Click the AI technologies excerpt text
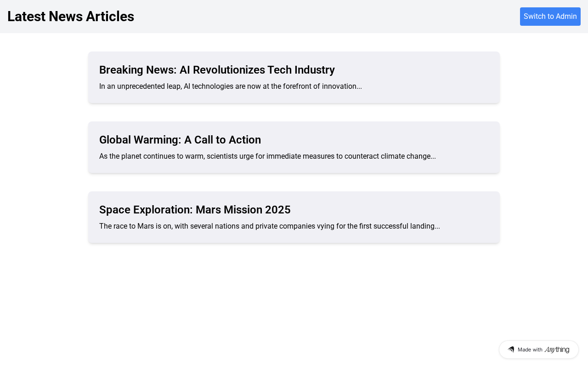Image resolution: width=588 pixels, height=368 pixels. click(x=230, y=86)
